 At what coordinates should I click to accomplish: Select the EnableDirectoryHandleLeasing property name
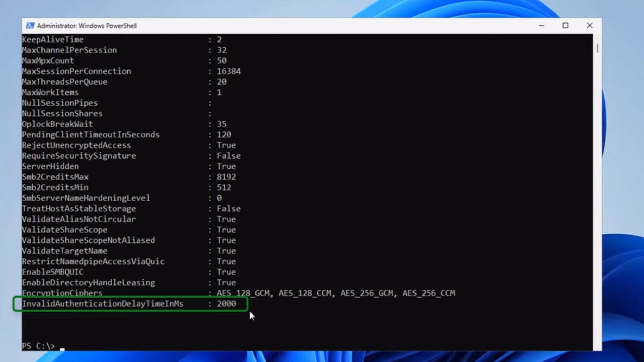coord(89,283)
